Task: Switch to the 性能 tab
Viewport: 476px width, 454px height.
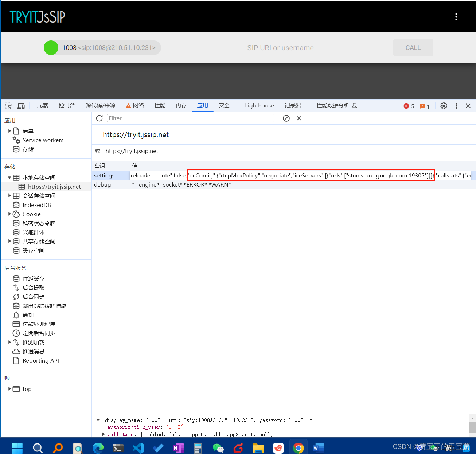Action: tap(160, 106)
